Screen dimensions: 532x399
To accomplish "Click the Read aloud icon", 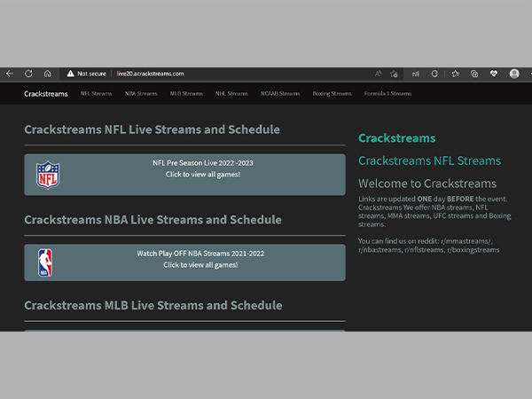I will click(x=378, y=74).
